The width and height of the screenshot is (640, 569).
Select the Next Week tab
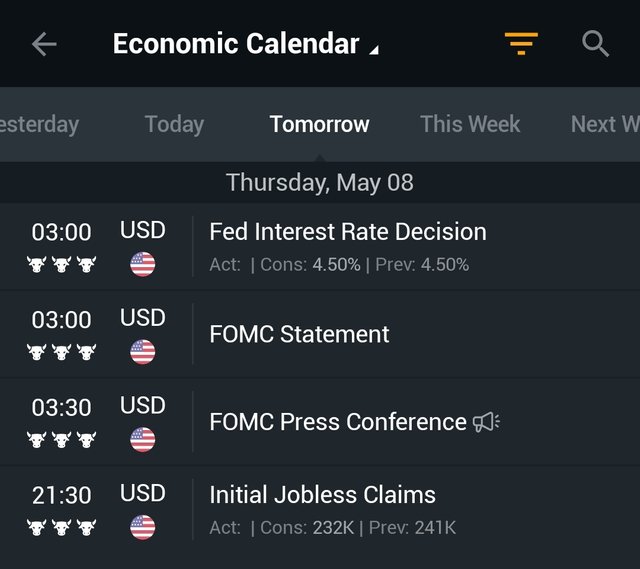click(605, 124)
